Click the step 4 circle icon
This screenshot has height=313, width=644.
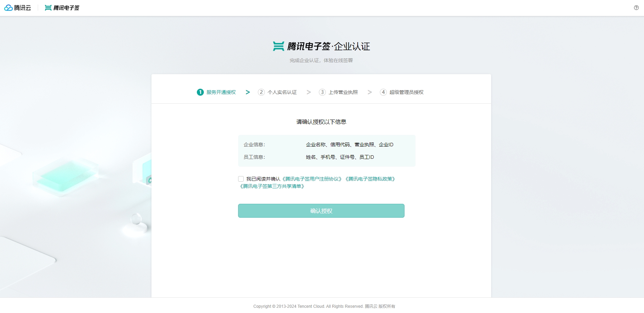point(383,92)
